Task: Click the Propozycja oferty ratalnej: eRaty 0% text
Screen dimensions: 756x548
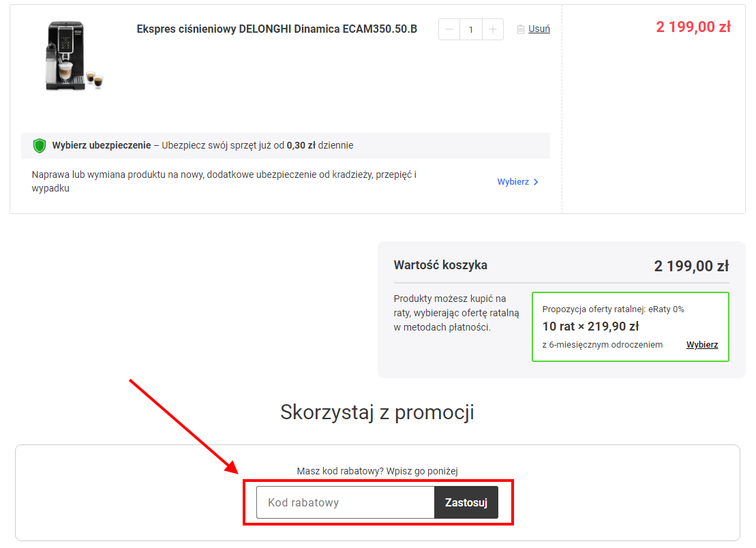Action: click(614, 309)
